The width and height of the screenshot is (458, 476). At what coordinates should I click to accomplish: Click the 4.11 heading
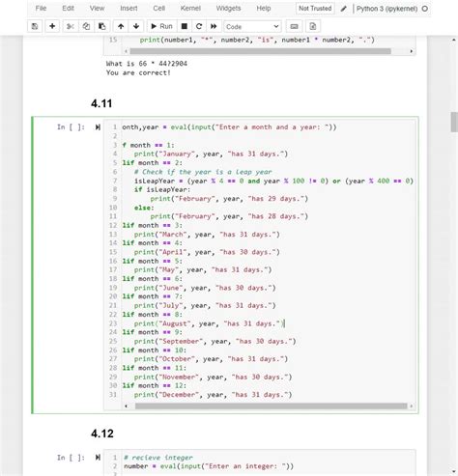pos(101,103)
